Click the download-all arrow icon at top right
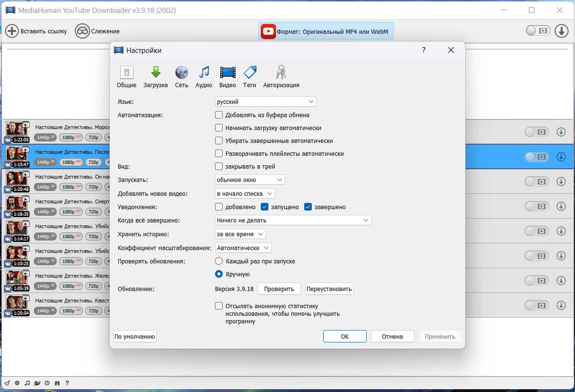The image size is (575, 392). tap(562, 31)
